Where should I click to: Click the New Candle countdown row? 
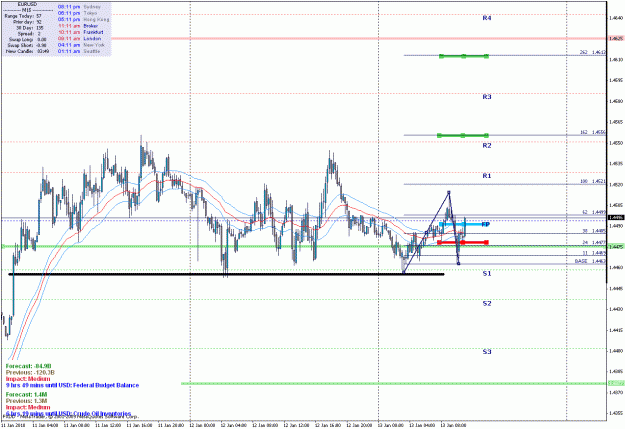click(28, 51)
